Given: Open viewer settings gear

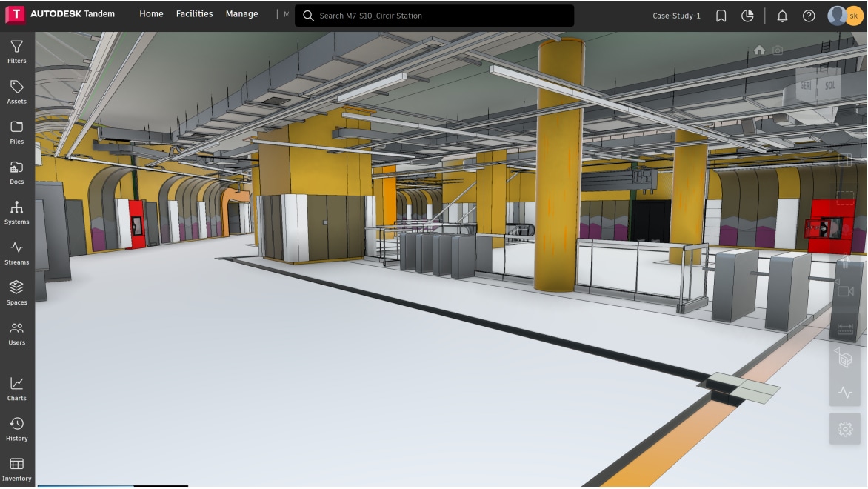Looking at the screenshot, I should click(845, 429).
